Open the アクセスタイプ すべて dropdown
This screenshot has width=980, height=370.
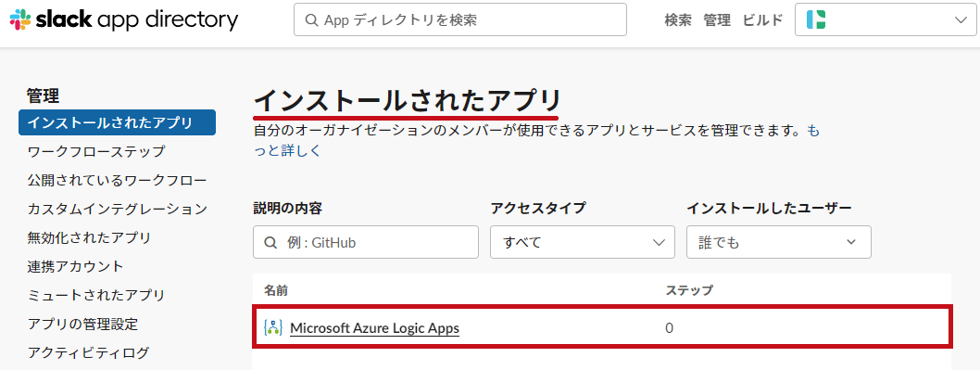(583, 242)
